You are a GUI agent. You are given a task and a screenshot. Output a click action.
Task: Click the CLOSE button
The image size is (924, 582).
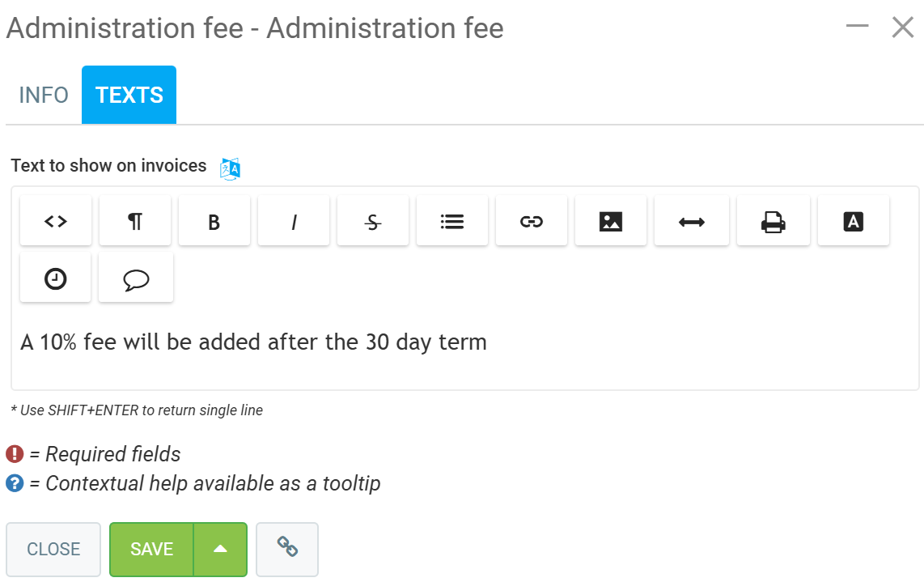pyautogui.click(x=53, y=549)
